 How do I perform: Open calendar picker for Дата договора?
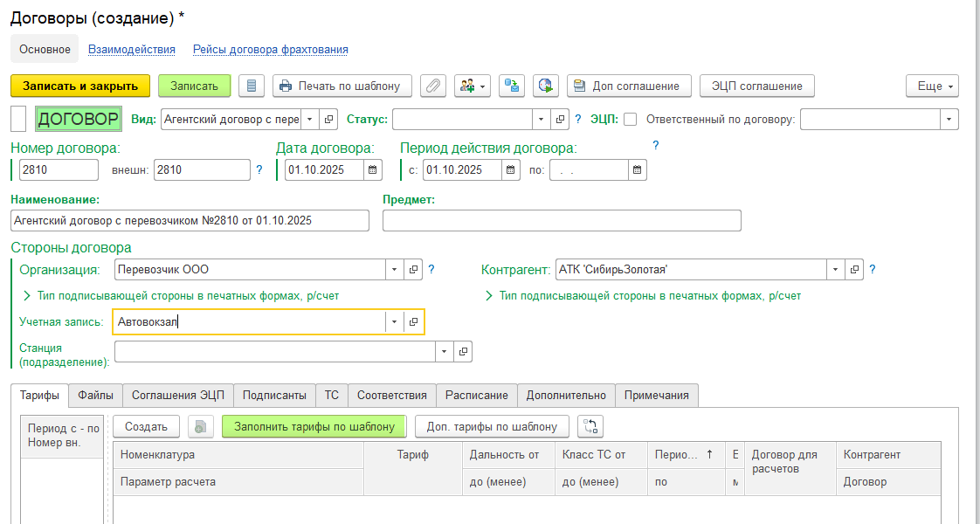coord(373,170)
